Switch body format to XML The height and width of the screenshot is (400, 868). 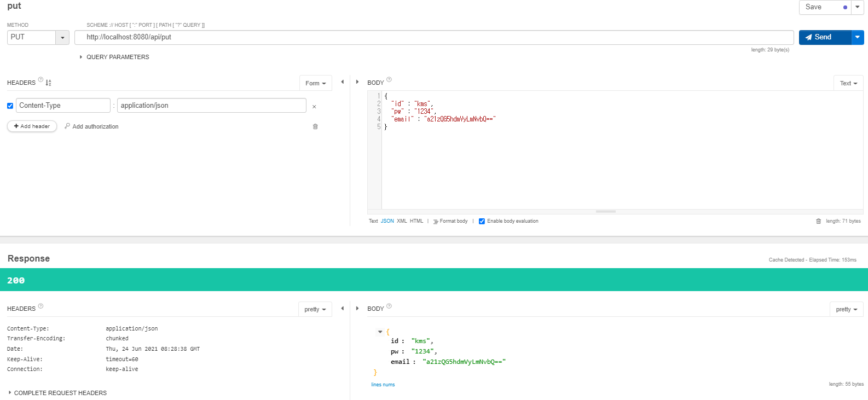(x=402, y=221)
